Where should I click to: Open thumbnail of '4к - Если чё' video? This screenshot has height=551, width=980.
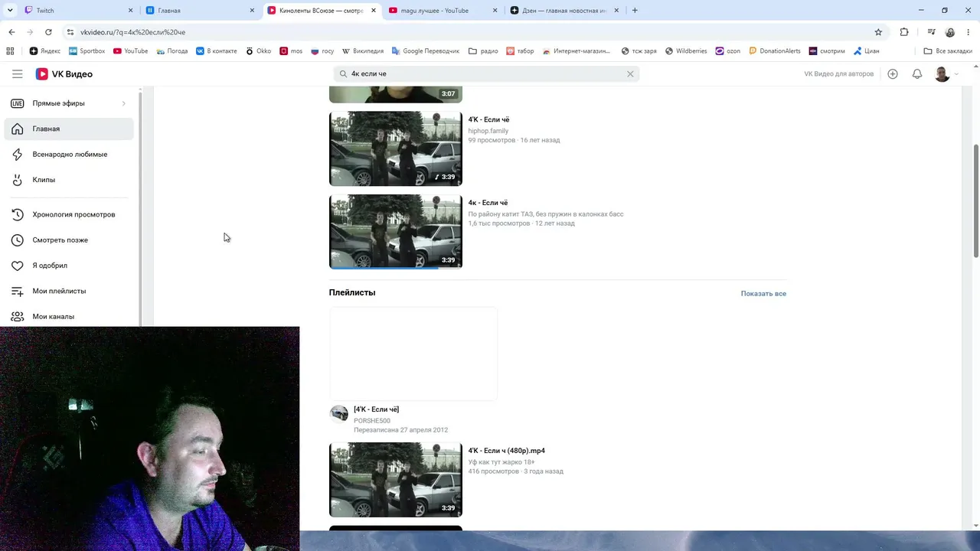[x=396, y=231]
